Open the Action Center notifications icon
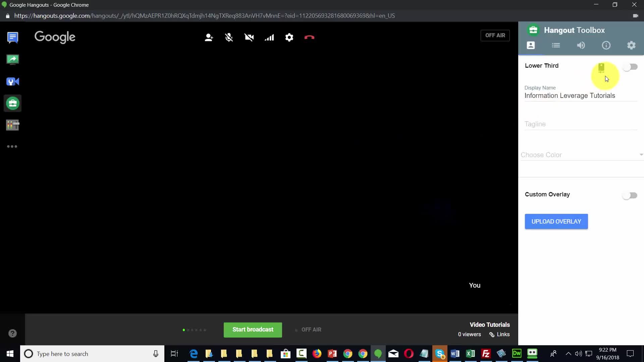The height and width of the screenshot is (362, 644). pos(630,354)
